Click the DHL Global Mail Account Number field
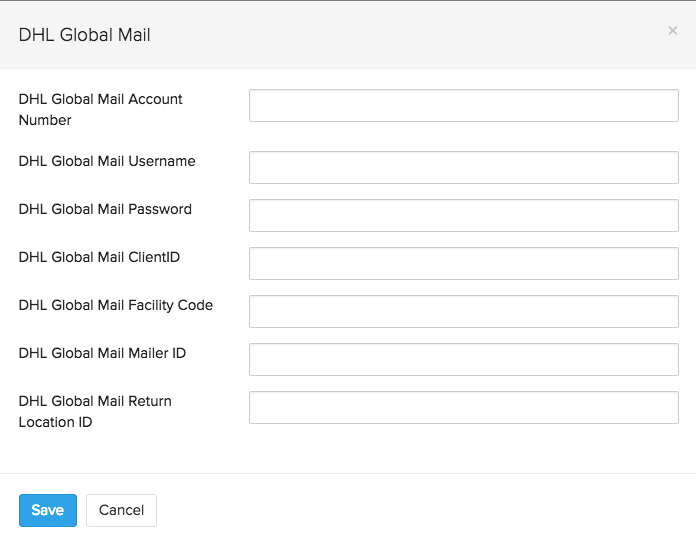 [x=463, y=106]
